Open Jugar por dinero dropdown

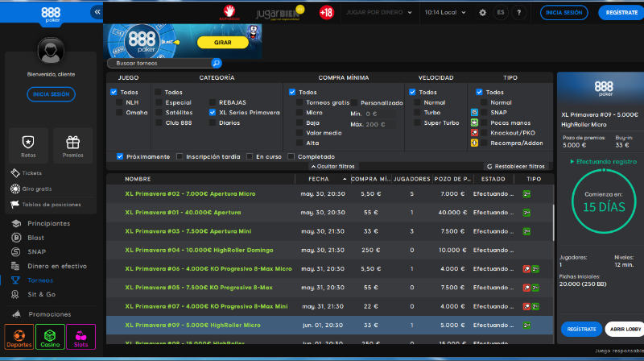378,13
